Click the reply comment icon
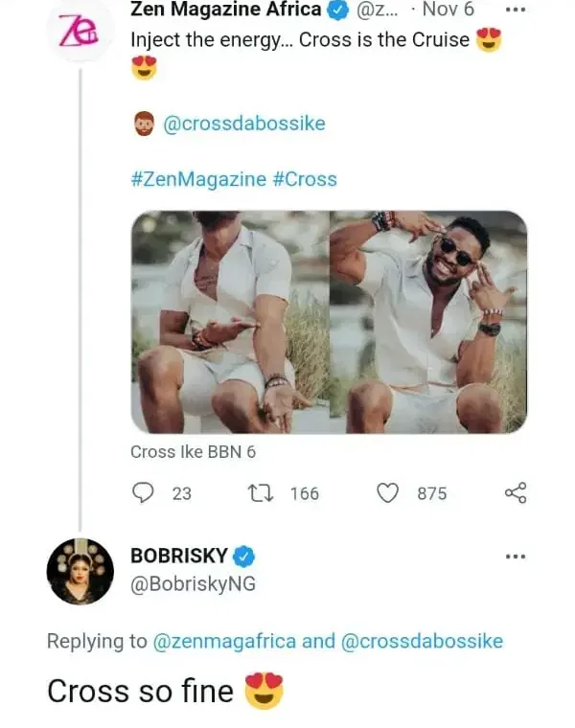Viewport: 575px width, 728px height. [x=142, y=492]
